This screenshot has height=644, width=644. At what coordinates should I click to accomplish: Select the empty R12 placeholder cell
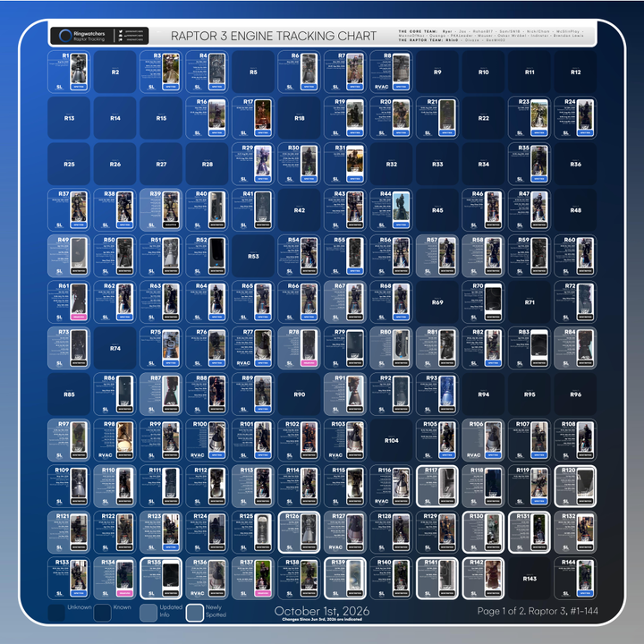point(575,72)
